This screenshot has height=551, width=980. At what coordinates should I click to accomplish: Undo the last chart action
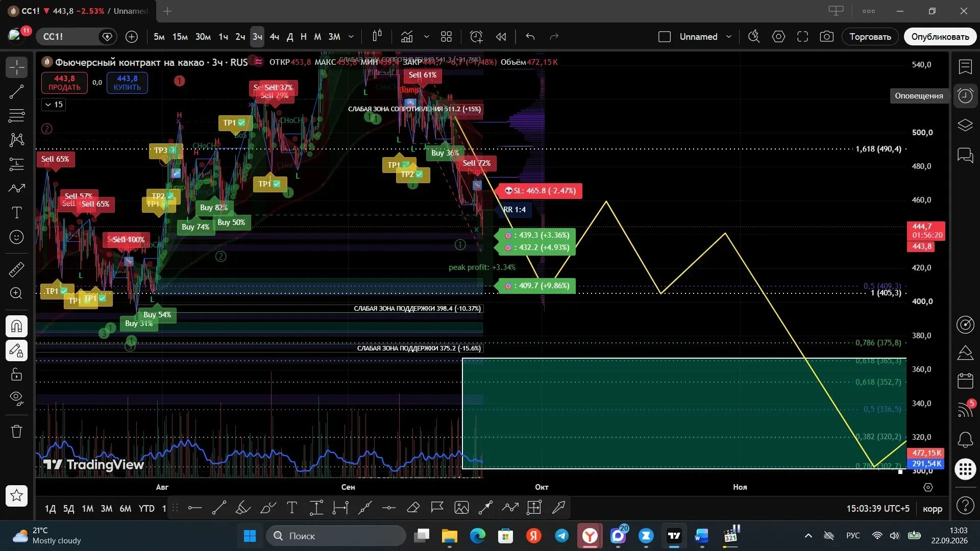pyautogui.click(x=530, y=37)
